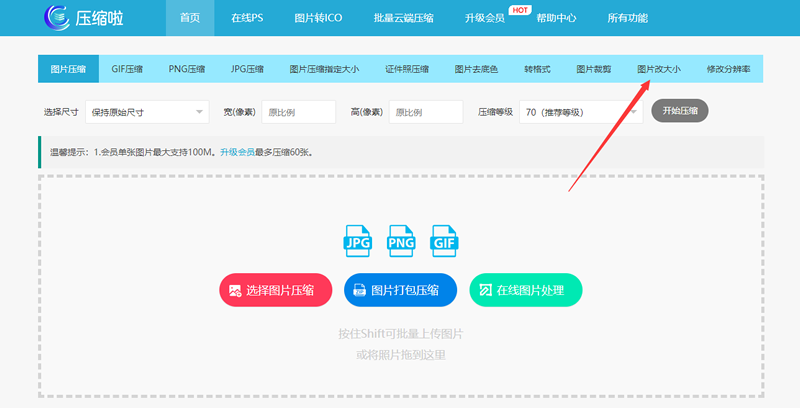Click the 宽(像素) input field

[298, 112]
